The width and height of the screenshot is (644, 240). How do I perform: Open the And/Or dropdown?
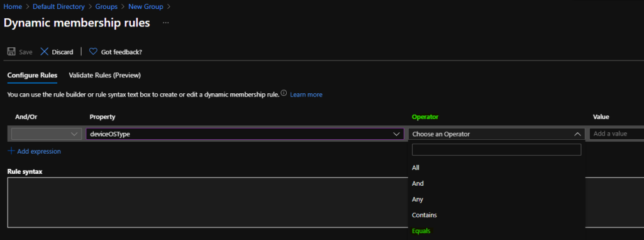(x=46, y=134)
